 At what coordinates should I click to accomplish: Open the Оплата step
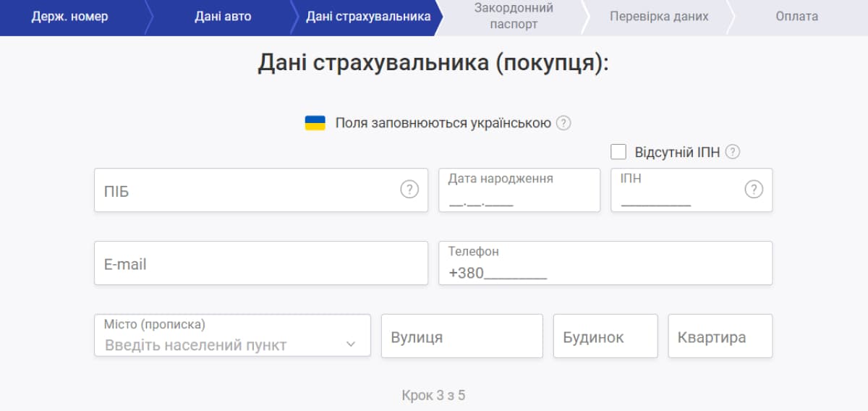pyautogui.click(x=797, y=17)
